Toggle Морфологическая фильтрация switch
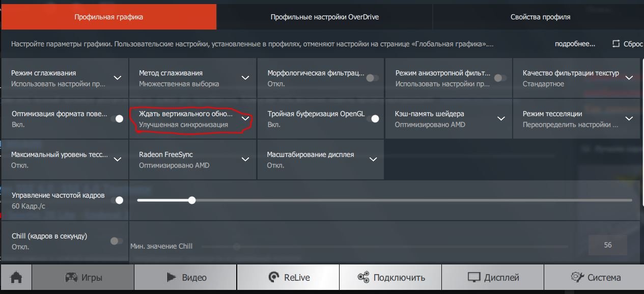 click(373, 78)
